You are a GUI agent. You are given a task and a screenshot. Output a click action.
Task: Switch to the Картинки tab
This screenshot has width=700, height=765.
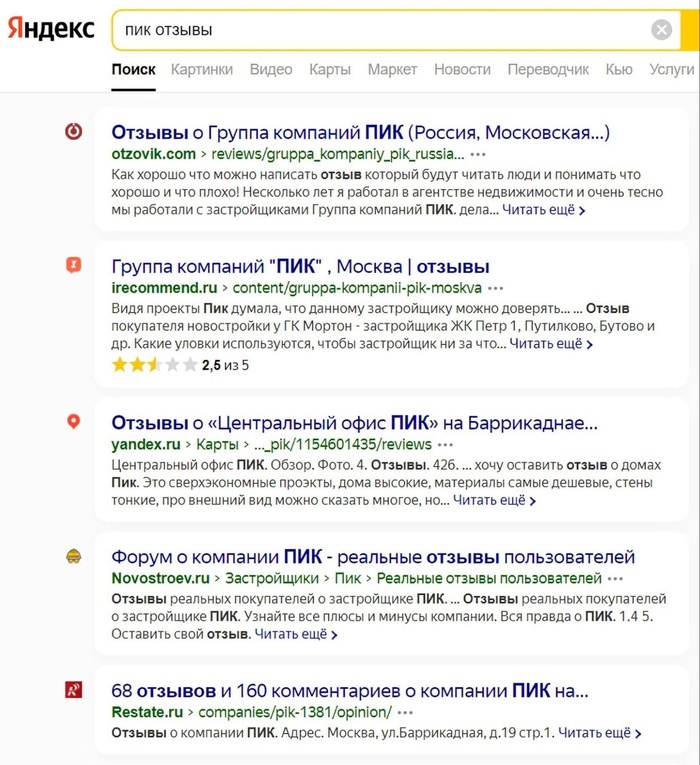(201, 69)
